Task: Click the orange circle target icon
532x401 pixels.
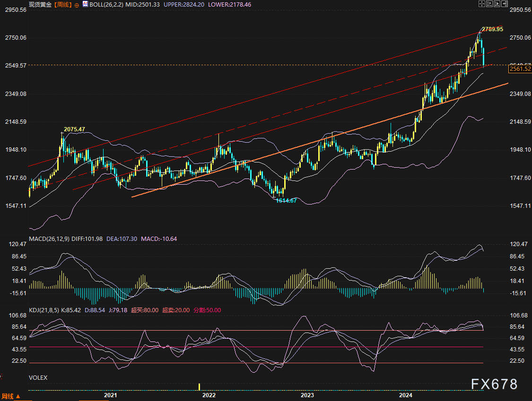Action: coord(77,5)
